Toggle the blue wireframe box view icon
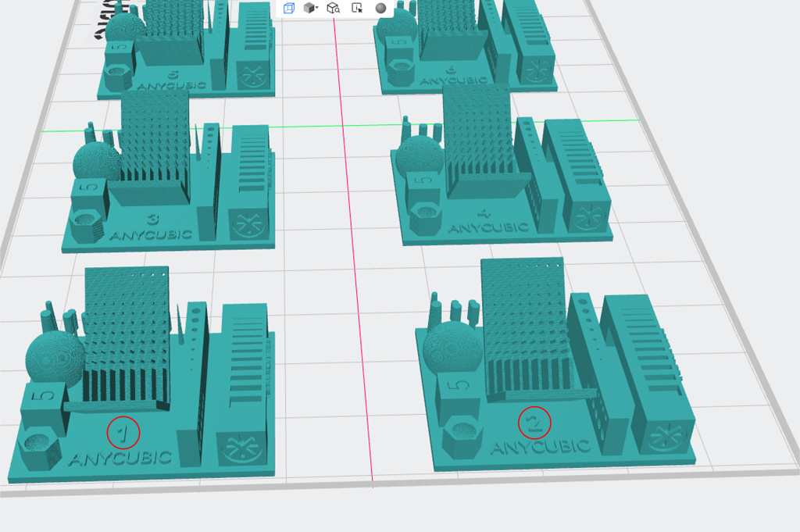This screenshot has width=800, height=532. coord(289,8)
